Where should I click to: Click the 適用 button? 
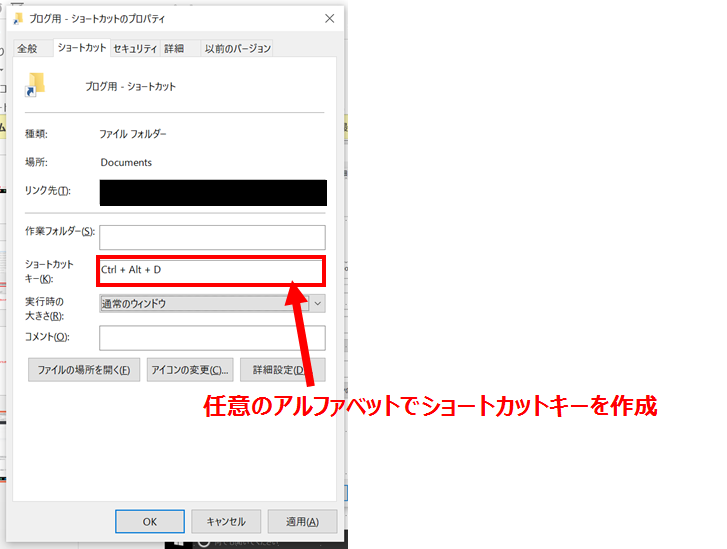(302, 522)
